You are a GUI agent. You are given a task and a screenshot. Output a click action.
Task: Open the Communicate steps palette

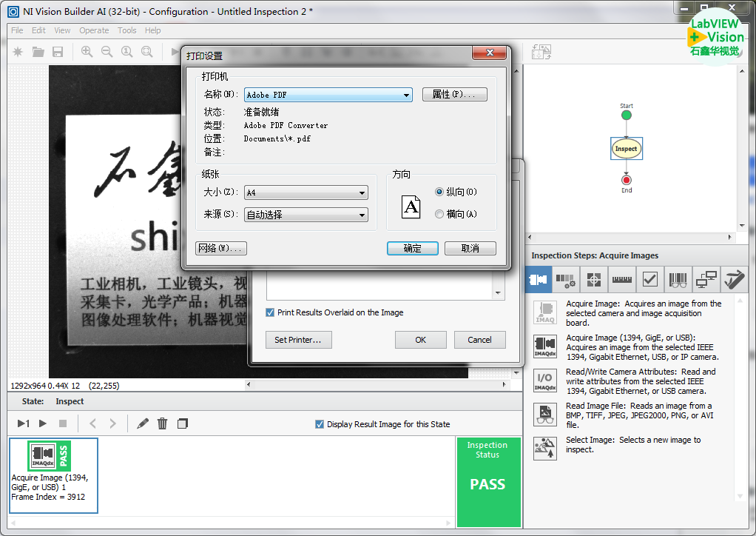(x=706, y=280)
